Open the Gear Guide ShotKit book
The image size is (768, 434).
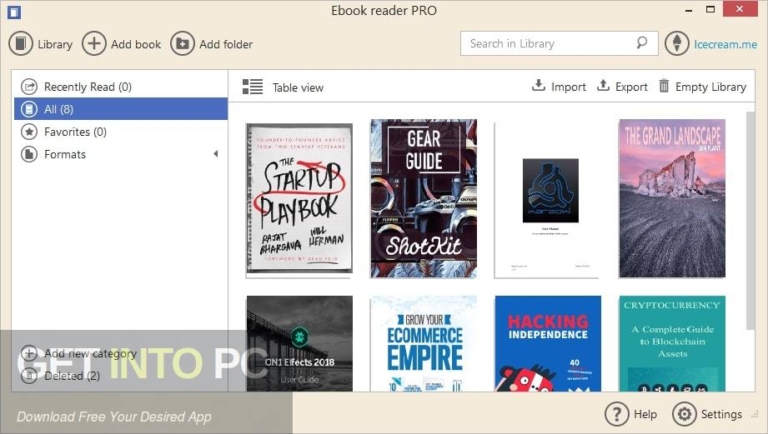pos(424,198)
